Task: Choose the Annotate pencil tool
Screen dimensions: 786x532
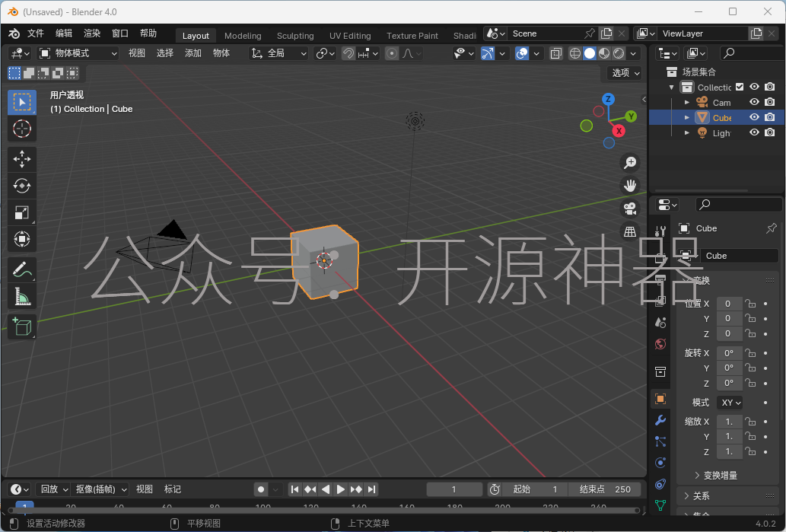Action: [21, 269]
